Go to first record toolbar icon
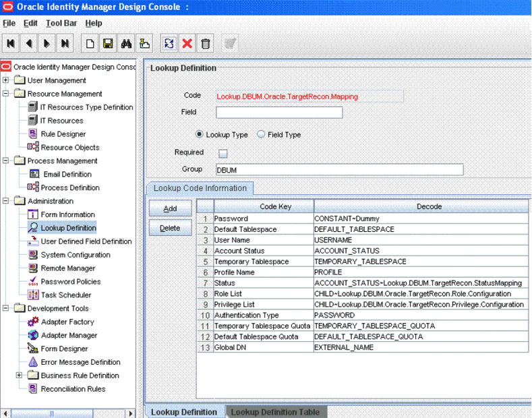The width and height of the screenshot is (532, 418). click(11, 43)
